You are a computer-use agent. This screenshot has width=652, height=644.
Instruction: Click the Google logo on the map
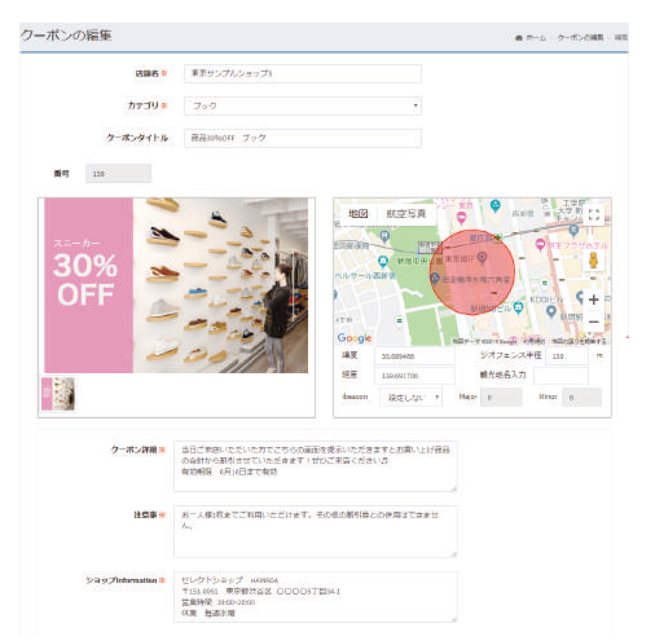[x=354, y=338]
